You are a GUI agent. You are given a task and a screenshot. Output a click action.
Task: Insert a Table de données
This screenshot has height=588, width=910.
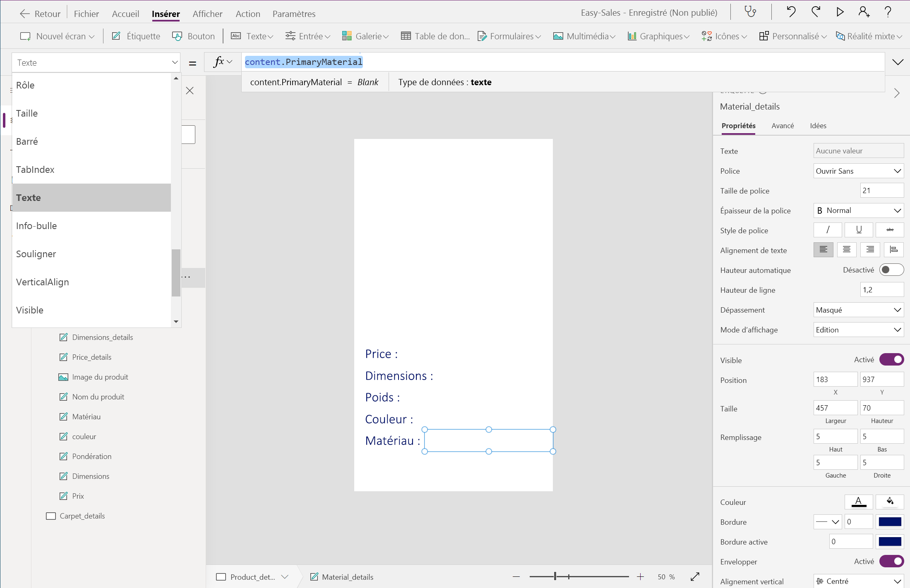pos(435,36)
